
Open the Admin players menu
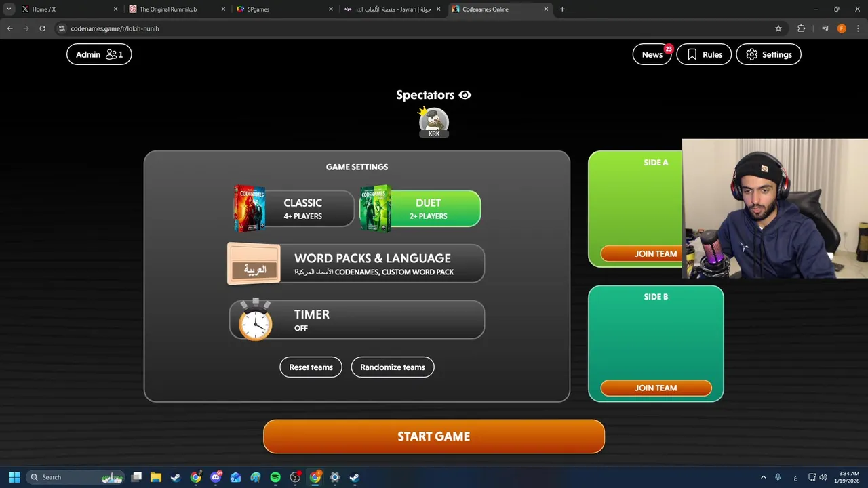(x=99, y=54)
